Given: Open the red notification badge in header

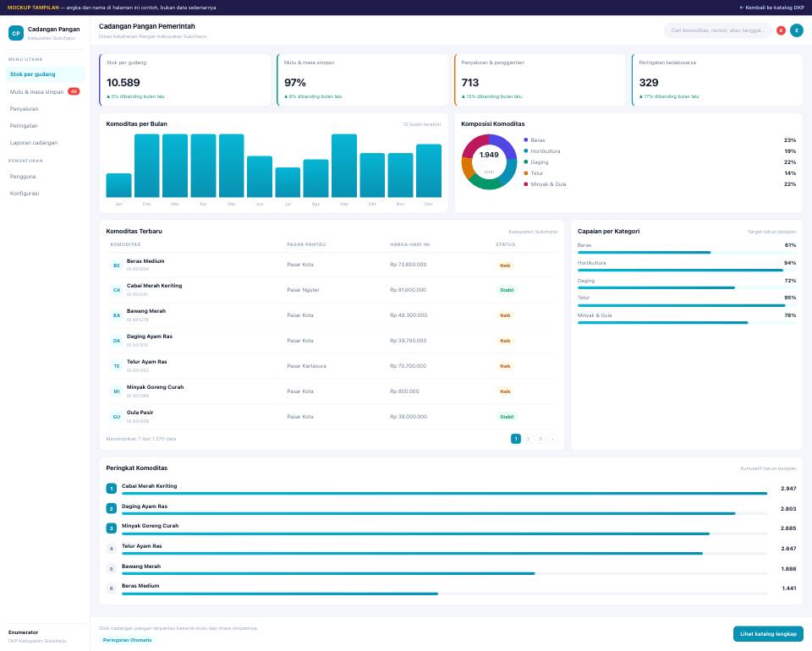Looking at the screenshot, I should (x=781, y=30).
